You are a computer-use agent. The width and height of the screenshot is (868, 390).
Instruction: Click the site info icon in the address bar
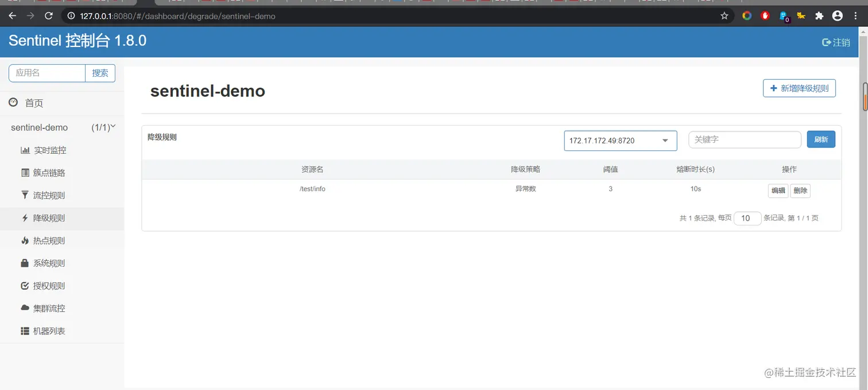click(x=71, y=16)
